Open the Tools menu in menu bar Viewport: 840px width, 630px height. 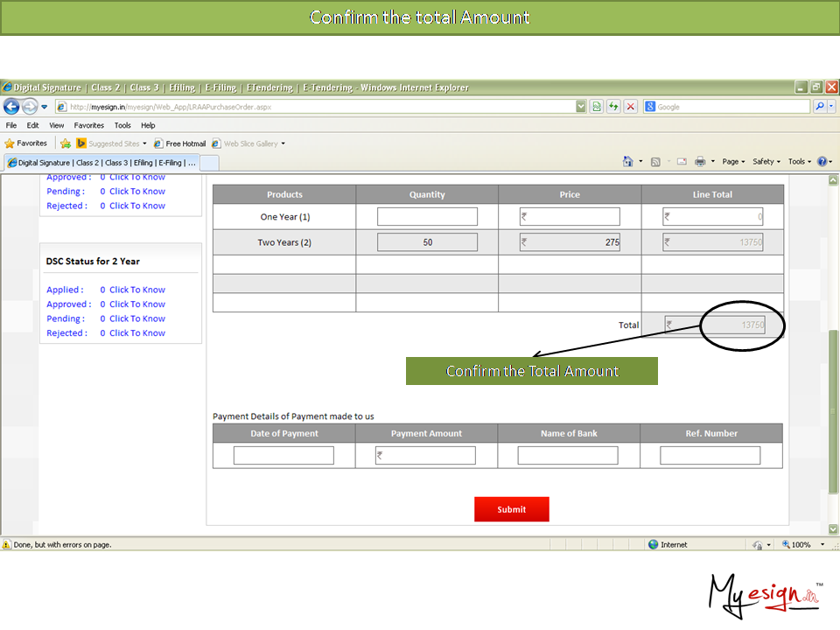pos(122,125)
